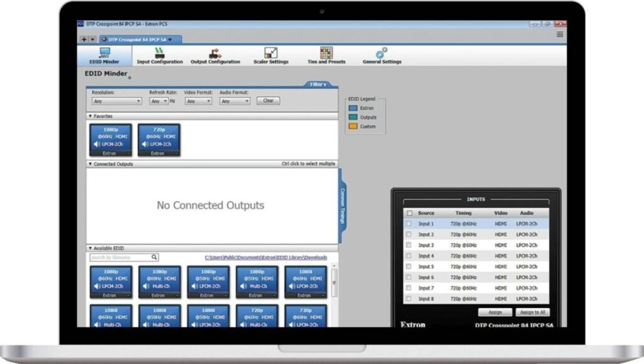Click the Assign button
Screen dimensions: 644x364
495,312
